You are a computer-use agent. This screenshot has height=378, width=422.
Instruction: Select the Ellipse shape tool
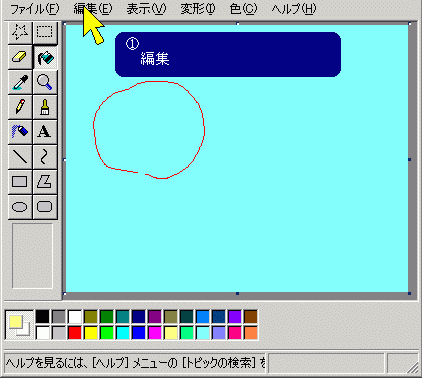(20, 207)
